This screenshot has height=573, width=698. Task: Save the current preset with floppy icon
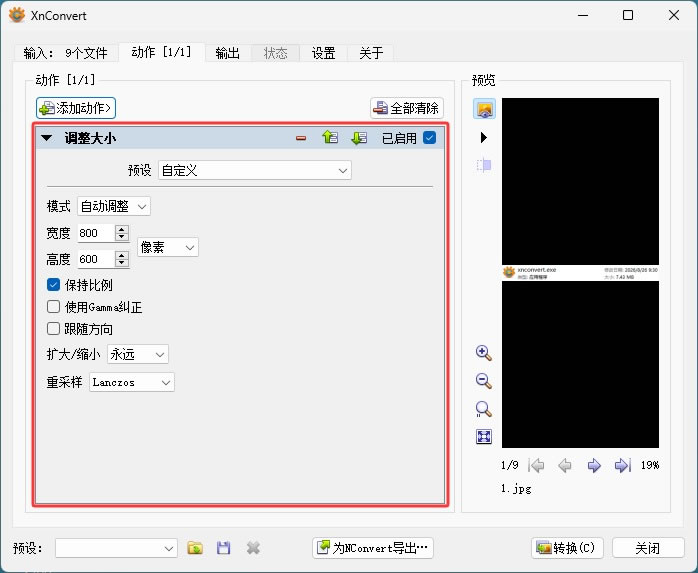point(223,548)
